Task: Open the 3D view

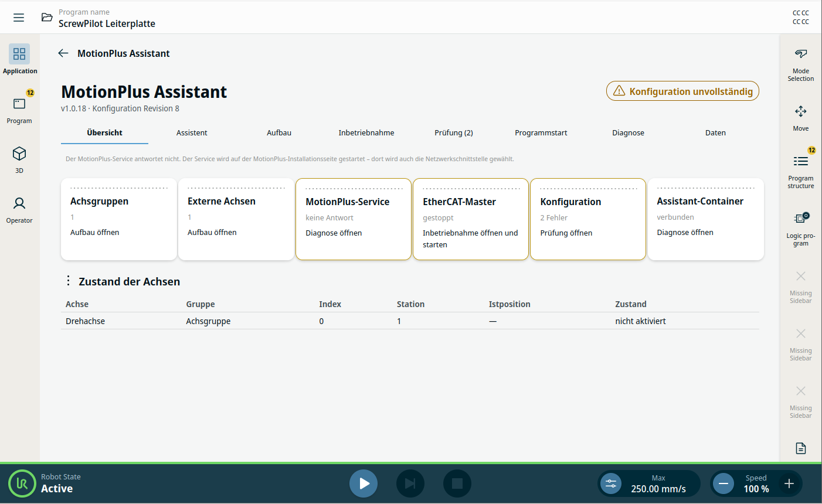Action: 19,159
